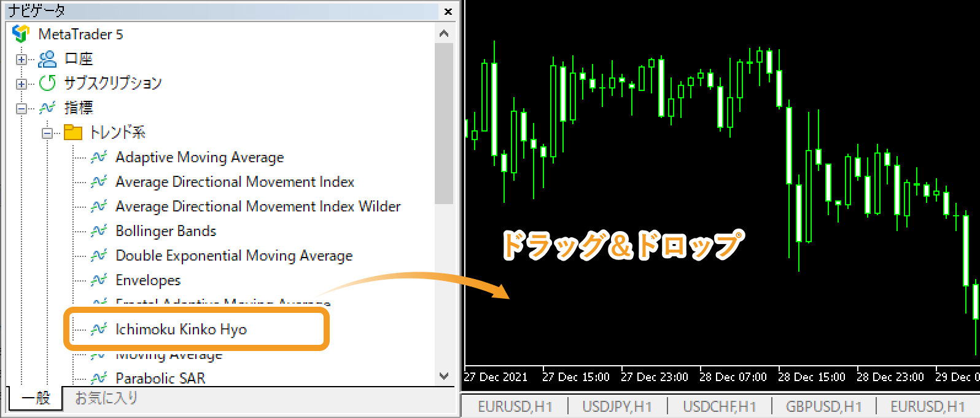
Task: Click the icon beside Ichimoku Kinko Hyo
Action: point(99,329)
